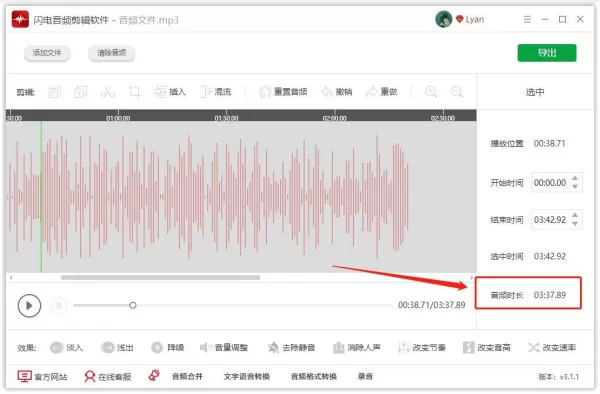
Task: Click the paste icon in edit toolbar
Action: click(80, 92)
